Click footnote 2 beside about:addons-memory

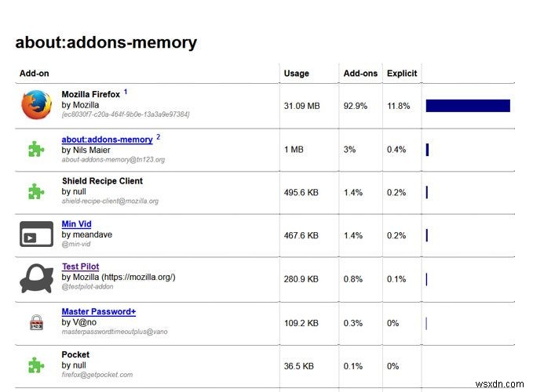[158, 136]
